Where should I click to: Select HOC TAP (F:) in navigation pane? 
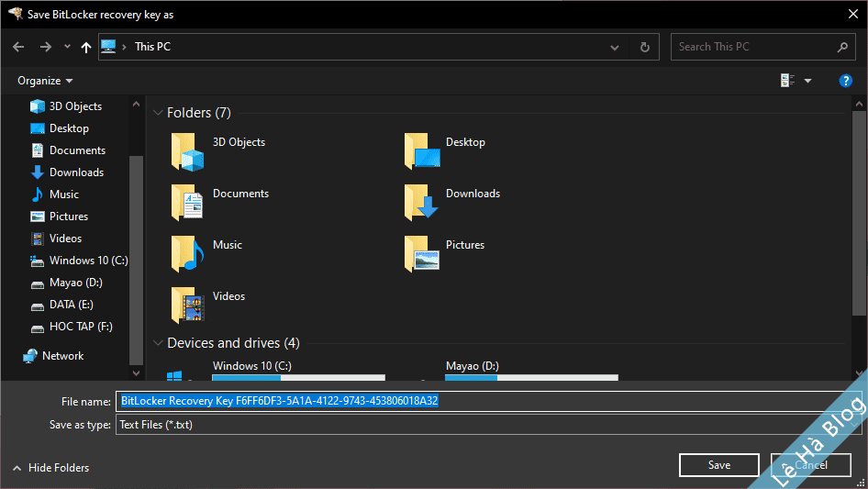72,327
